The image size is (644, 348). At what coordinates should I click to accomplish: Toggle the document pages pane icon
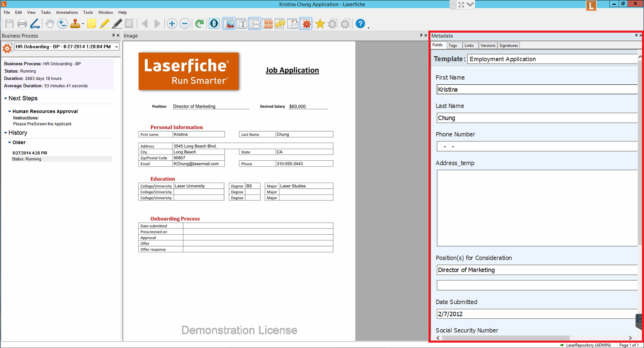coord(293,24)
